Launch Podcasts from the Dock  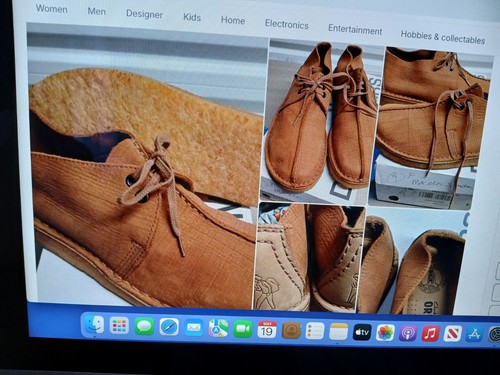tap(408, 333)
